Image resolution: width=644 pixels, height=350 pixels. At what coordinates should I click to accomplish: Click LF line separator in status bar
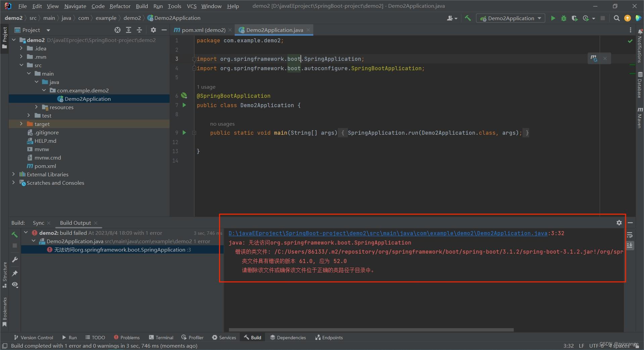point(582,346)
